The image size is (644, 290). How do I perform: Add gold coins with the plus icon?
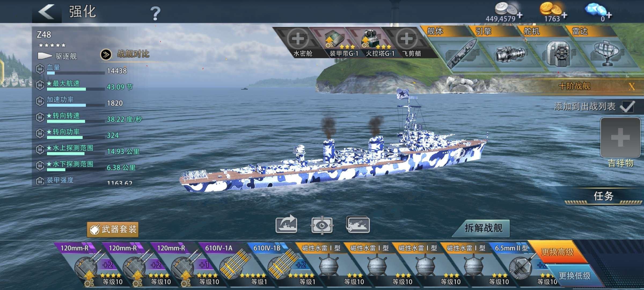coord(564,15)
